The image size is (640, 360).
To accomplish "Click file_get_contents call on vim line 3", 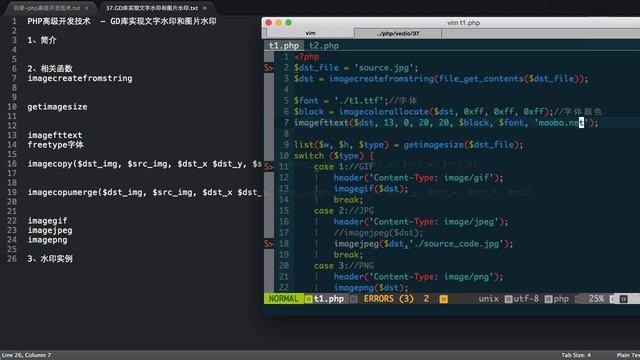I will (481, 79).
